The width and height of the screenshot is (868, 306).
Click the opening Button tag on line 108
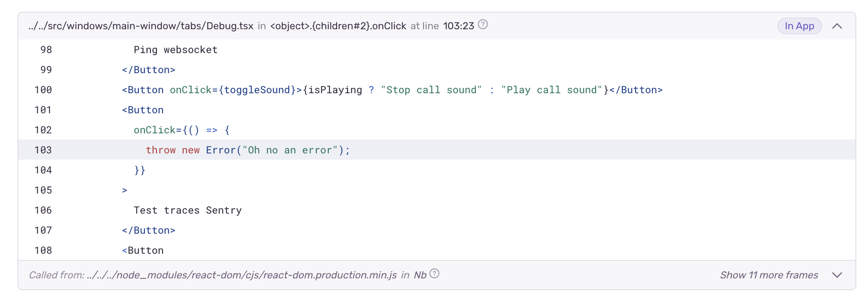click(143, 250)
